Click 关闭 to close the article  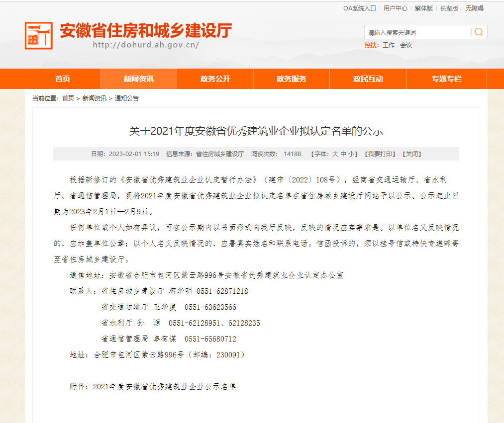[411, 154]
